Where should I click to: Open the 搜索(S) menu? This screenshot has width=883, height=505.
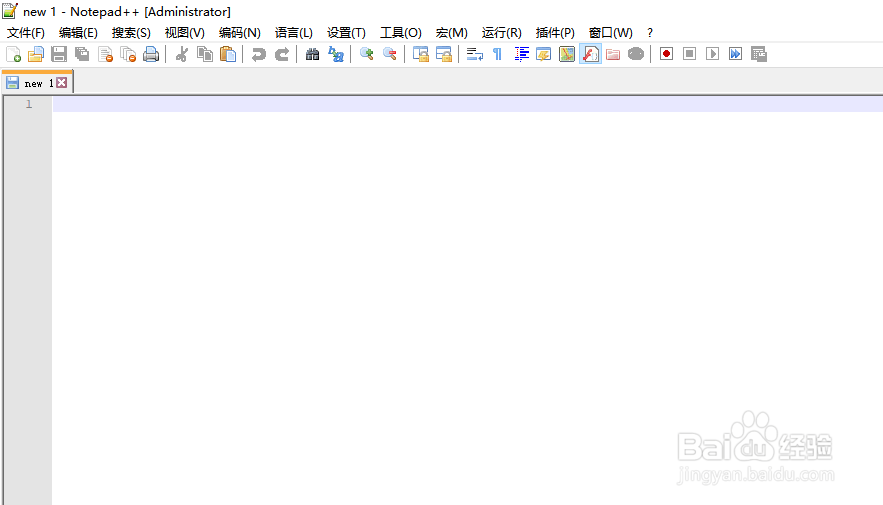tap(131, 33)
